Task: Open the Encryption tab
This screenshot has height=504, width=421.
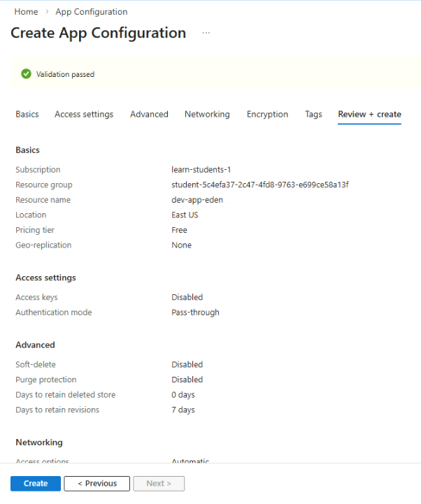Action: [267, 114]
